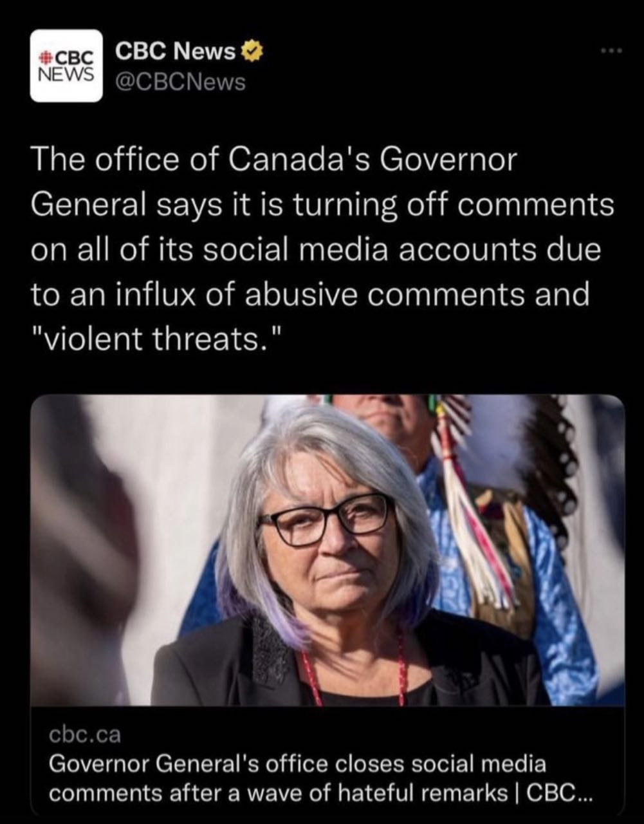The image size is (644, 824).
Task: Open the CBC News profile avatar
Action: click(x=66, y=66)
